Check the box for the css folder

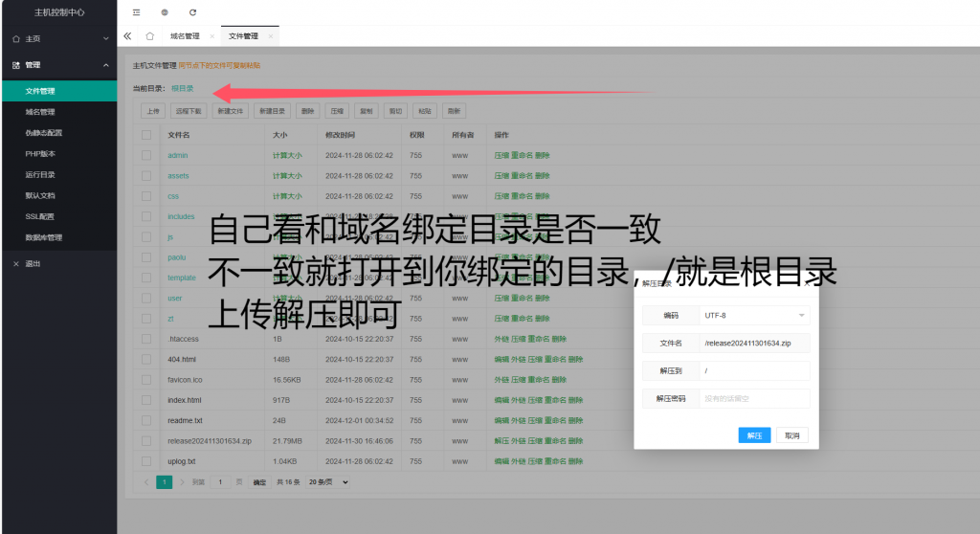(x=146, y=196)
